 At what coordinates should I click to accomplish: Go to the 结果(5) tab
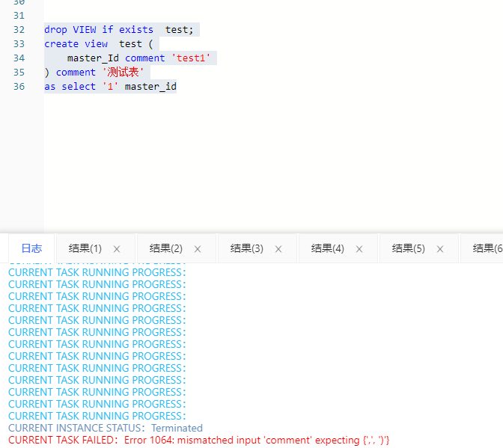(408, 249)
